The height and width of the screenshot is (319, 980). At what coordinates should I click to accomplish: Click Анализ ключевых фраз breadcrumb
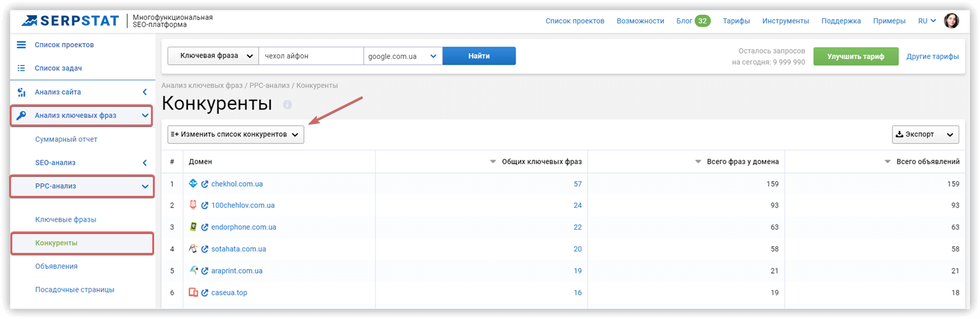[x=201, y=85]
